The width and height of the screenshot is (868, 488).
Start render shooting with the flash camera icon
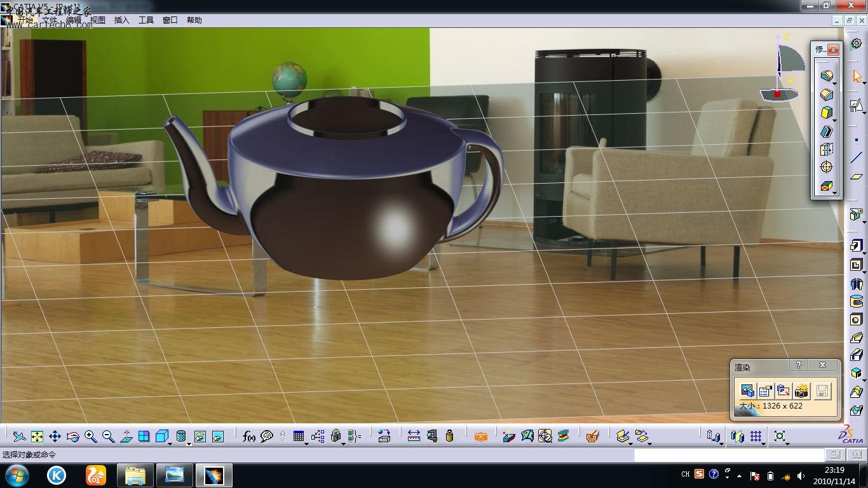802,391
